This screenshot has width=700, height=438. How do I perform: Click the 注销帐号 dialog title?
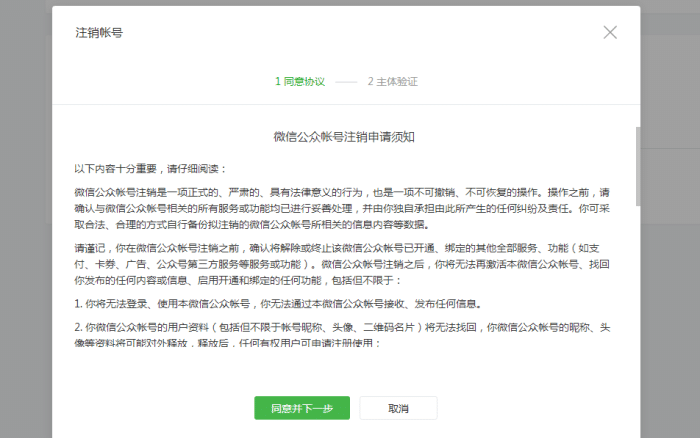click(99, 33)
